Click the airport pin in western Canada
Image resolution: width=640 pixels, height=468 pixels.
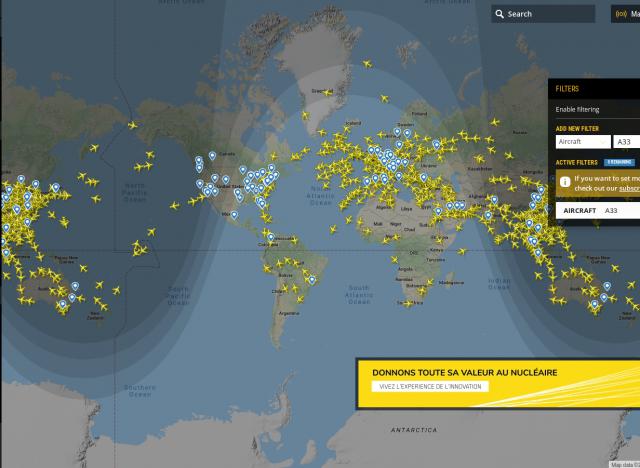click(213, 155)
